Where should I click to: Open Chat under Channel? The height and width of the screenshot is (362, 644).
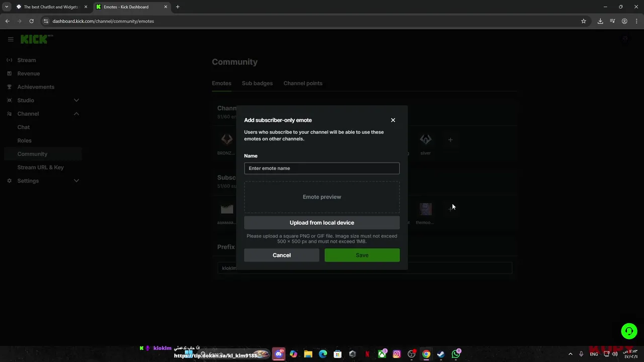24,127
